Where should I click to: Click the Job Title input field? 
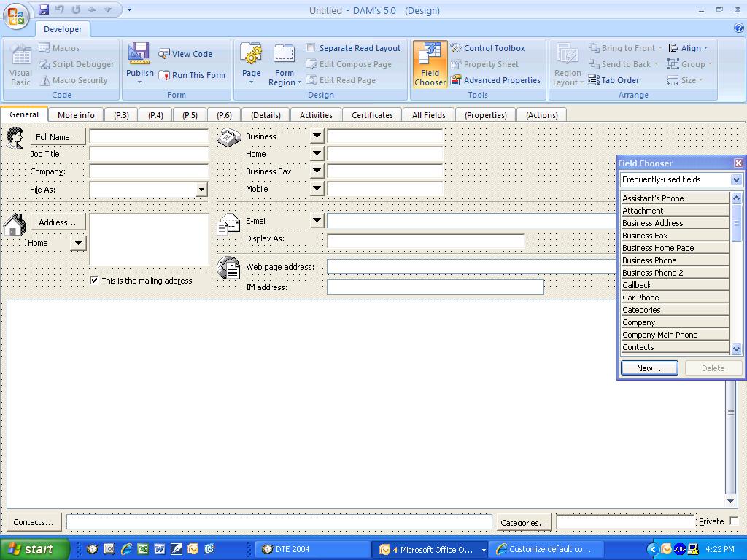(149, 154)
